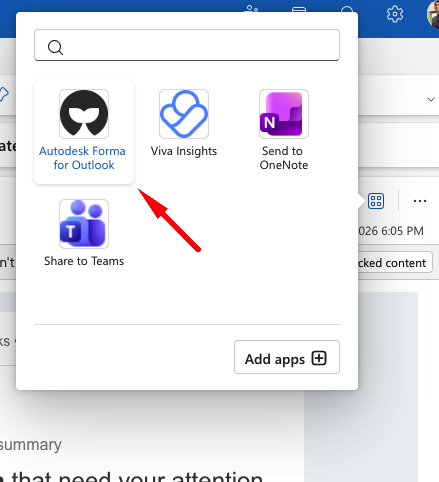Click the magnifier icon in search box

55,47
